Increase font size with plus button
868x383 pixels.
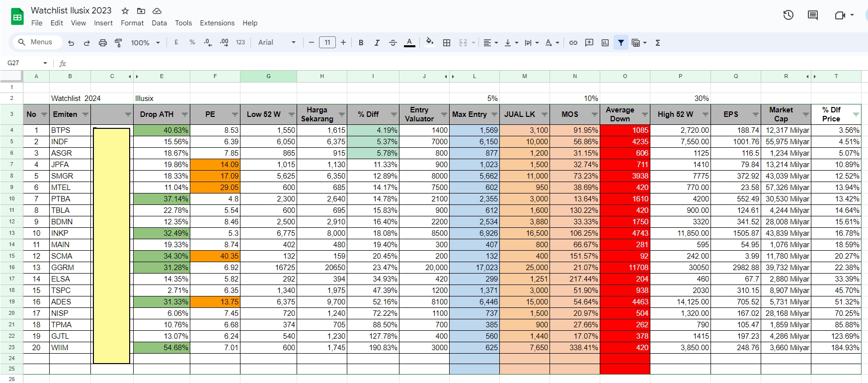pyautogui.click(x=343, y=43)
